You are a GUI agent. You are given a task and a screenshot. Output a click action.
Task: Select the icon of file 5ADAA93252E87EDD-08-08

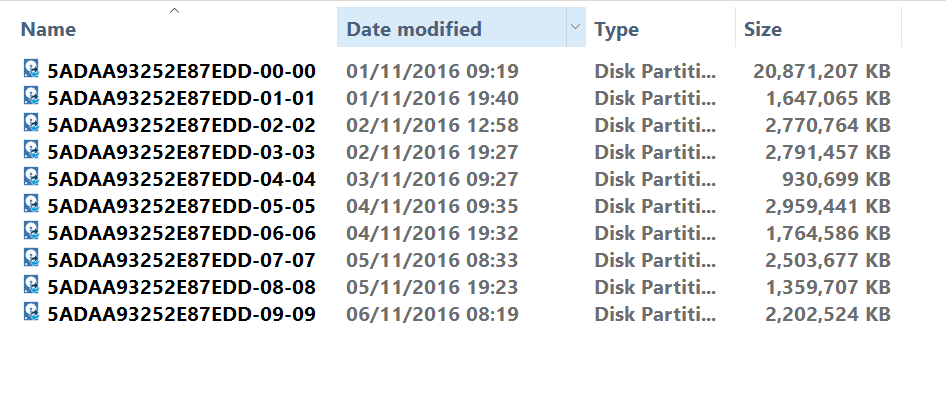tap(32, 284)
